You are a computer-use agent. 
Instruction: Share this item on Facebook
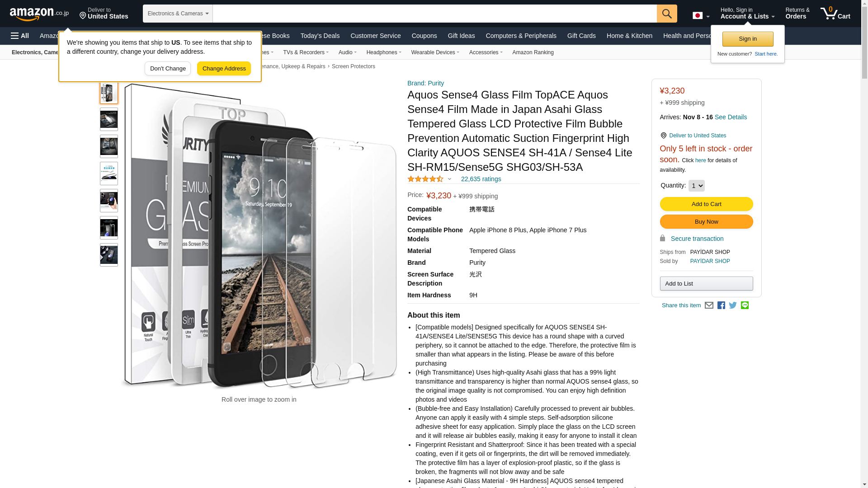tap(721, 305)
